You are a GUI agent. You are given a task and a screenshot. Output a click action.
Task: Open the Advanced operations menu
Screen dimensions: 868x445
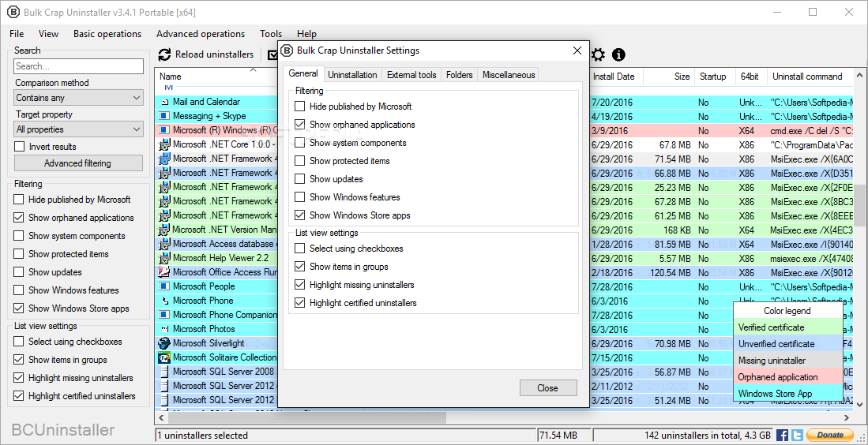pos(201,34)
